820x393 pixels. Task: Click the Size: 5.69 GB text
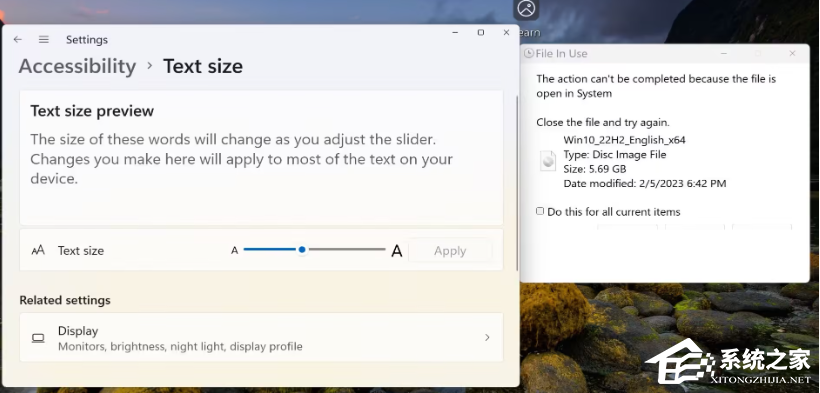tap(595, 169)
